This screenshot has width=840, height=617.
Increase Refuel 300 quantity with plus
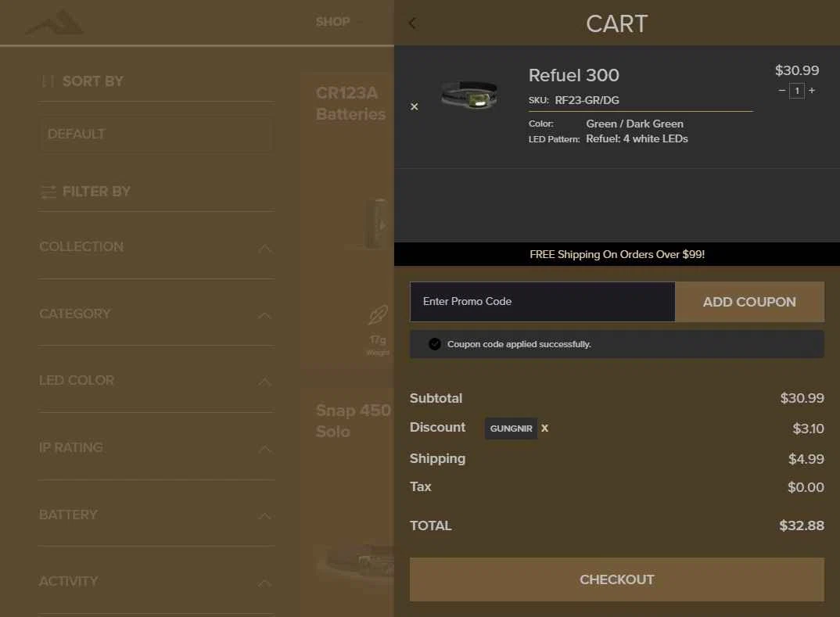[812, 91]
